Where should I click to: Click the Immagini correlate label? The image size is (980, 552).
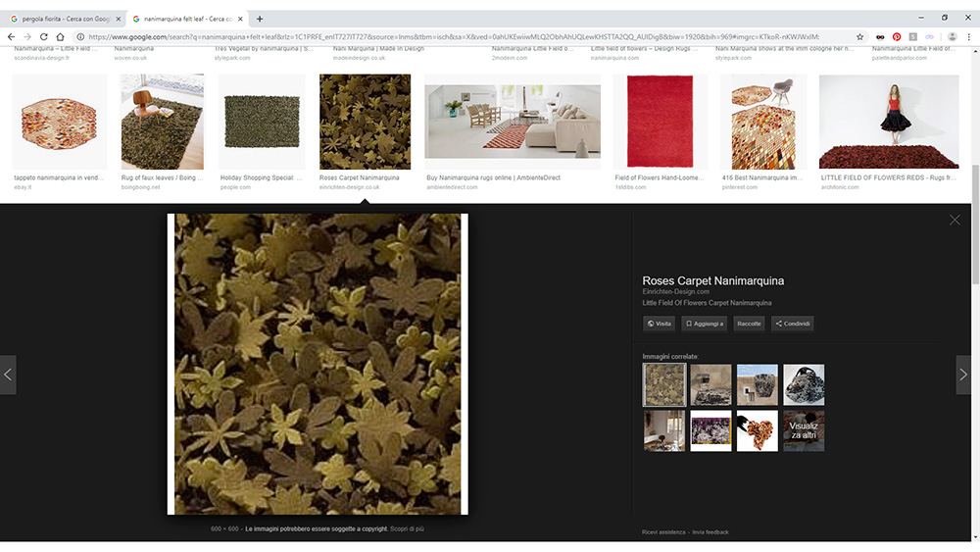[670, 356]
